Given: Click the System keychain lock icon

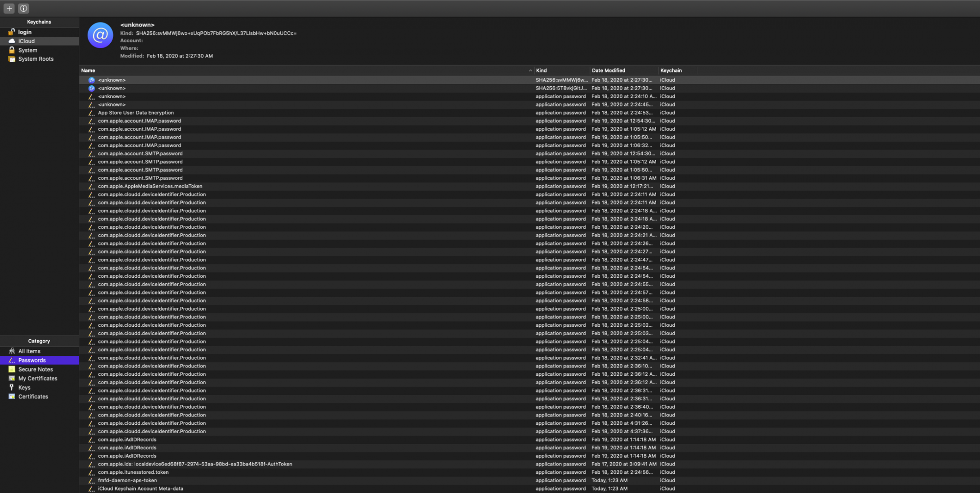Looking at the screenshot, I should [12, 50].
